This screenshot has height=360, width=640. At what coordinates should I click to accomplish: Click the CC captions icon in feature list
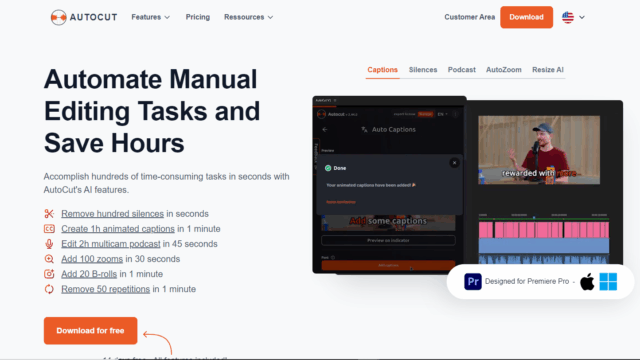(x=49, y=229)
